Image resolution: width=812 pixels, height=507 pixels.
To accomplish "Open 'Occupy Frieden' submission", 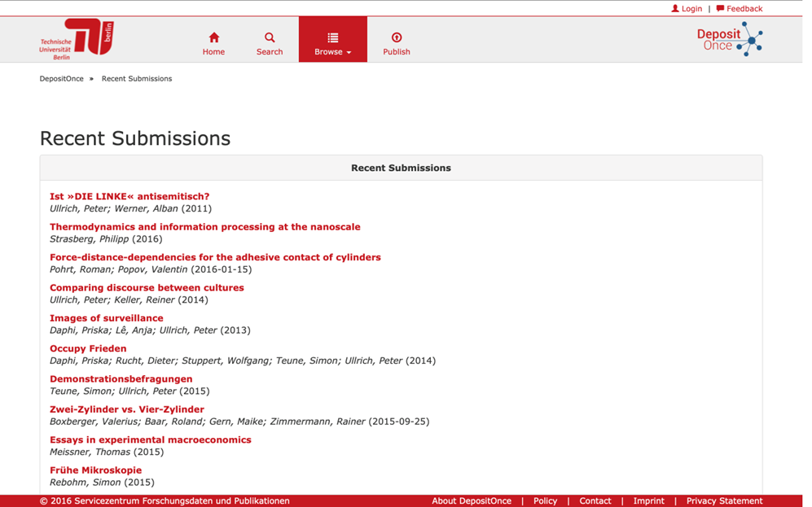I will 88,349.
